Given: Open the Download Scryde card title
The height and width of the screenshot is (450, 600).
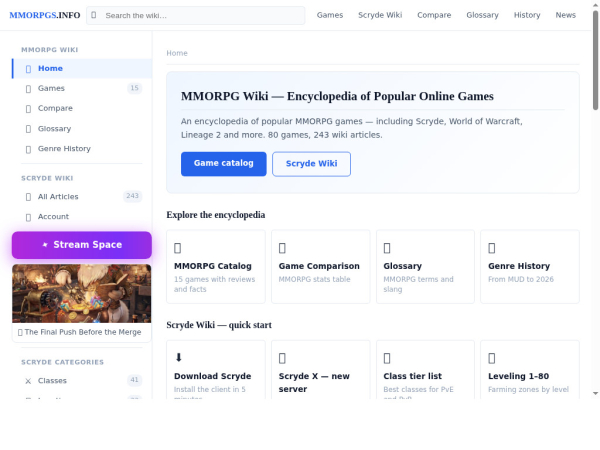Looking at the screenshot, I should (x=212, y=376).
